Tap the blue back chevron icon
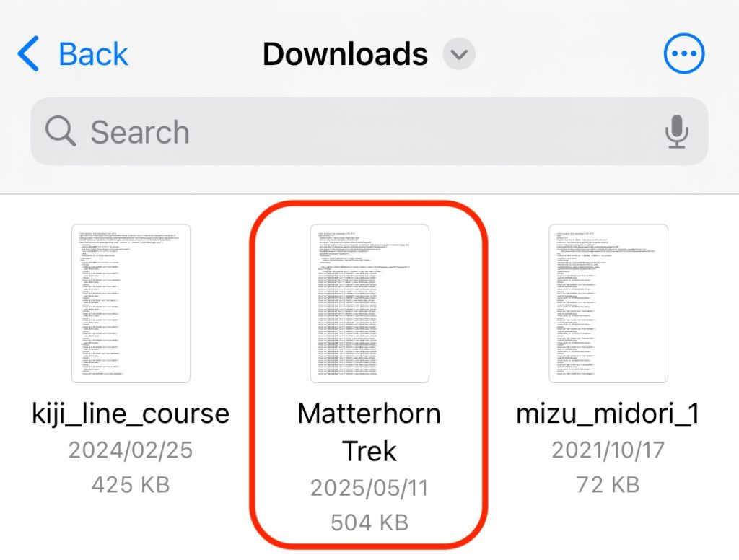The width and height of the screenshot is (739, 560). 28,53
